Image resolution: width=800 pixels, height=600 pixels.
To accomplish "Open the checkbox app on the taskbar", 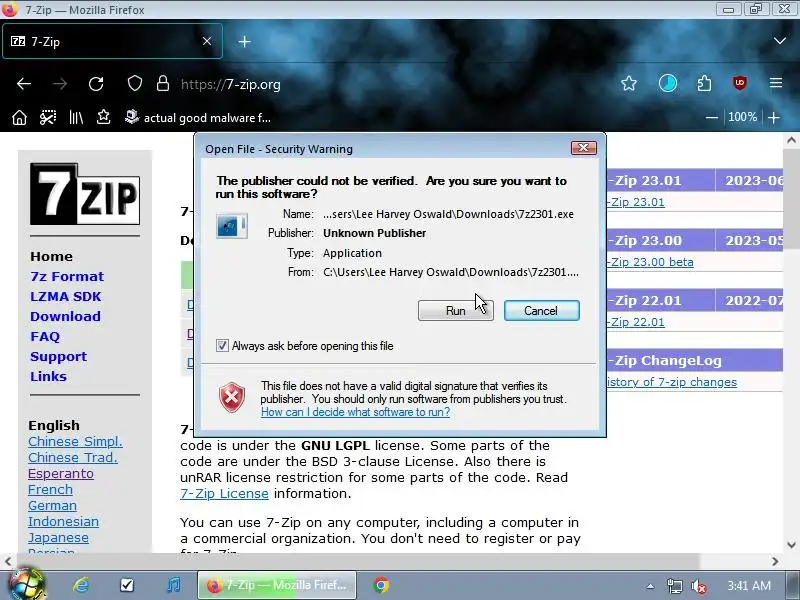I will point(127,585).
